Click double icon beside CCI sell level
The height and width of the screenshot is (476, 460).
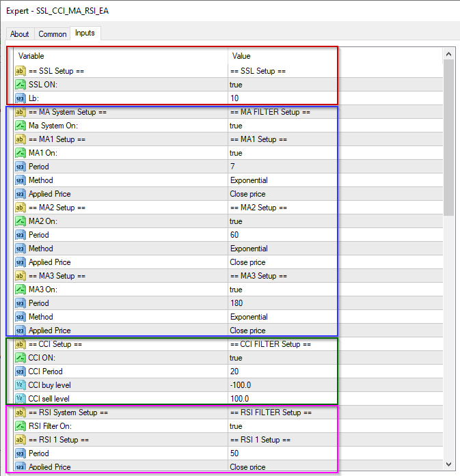click(20, 399)
